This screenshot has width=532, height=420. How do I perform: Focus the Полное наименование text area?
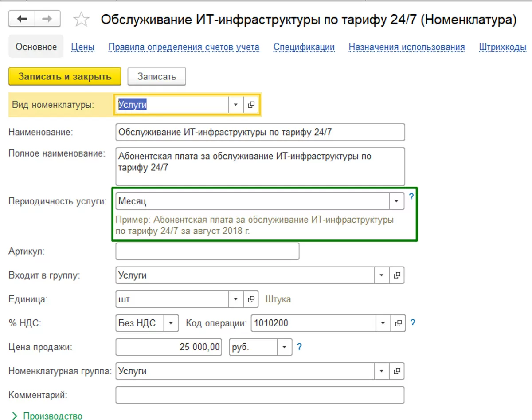tap(260, 166)
